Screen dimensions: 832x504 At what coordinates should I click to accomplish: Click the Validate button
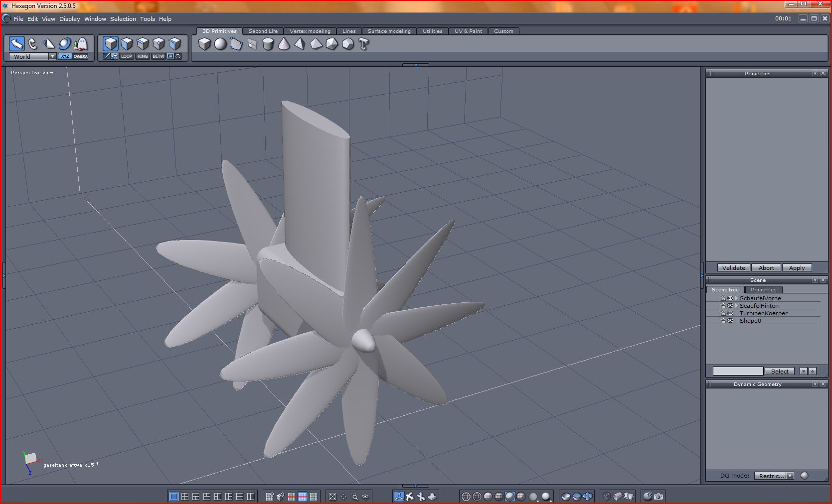coord(734,268)
